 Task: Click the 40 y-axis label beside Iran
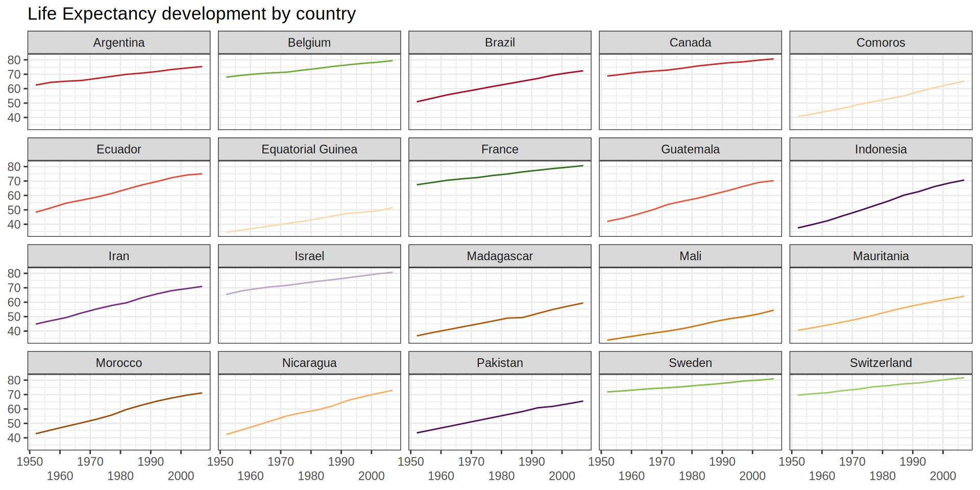[14, 331]
